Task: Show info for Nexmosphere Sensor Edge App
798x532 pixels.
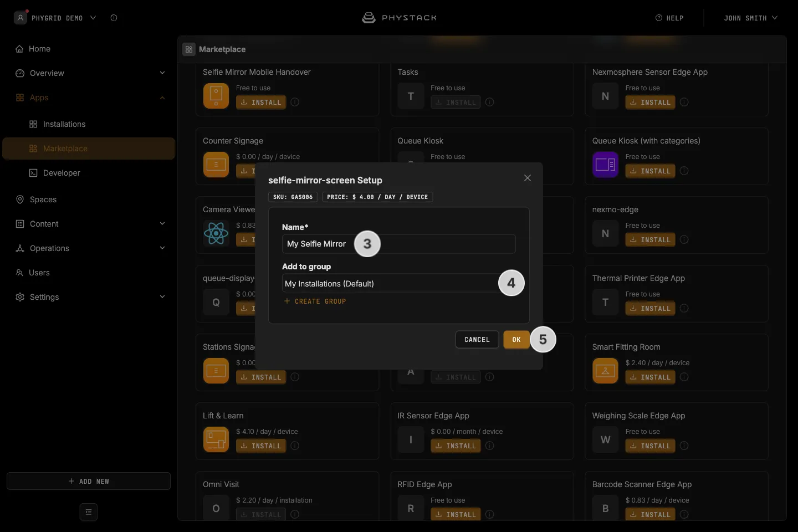Action: tap(684, 102)
